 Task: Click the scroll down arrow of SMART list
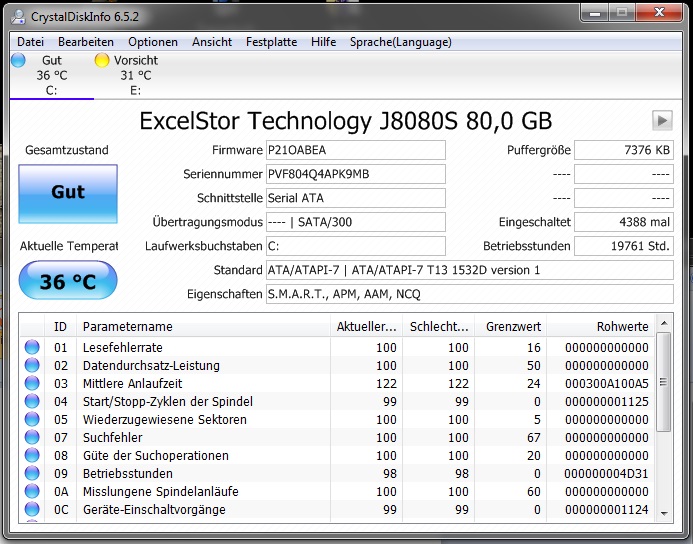[664, 513]
